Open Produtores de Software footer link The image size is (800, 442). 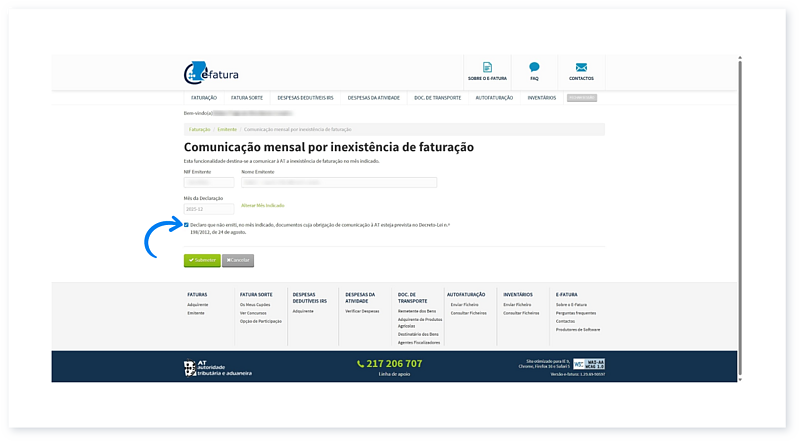[x=578, y=330]
